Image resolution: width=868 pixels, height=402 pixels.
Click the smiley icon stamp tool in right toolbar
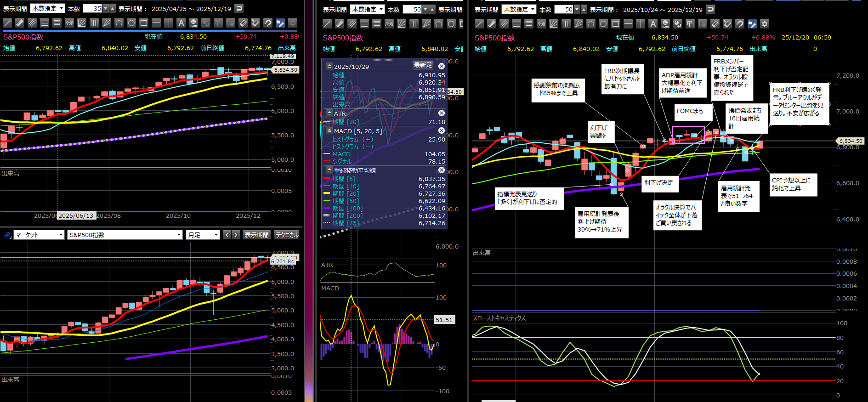click(x=665, y=24)
